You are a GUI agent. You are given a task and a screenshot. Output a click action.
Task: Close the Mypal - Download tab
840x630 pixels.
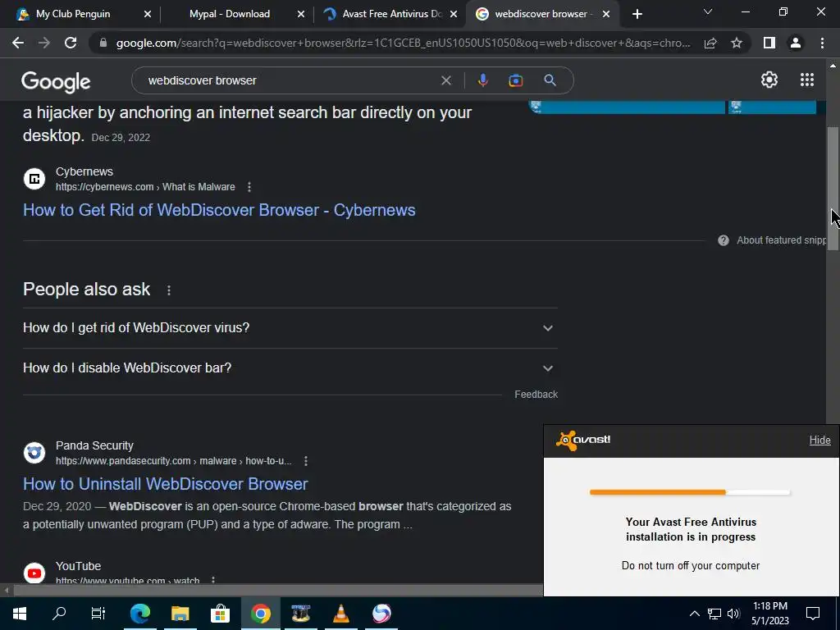pos(300,14)
